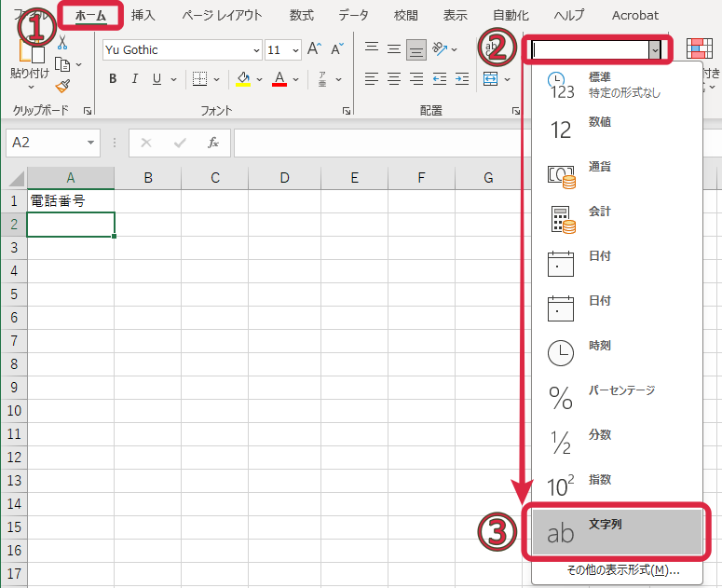The width and height of the screenshot is (722, 588).
Task: Apply the yellow Fill Color
Action: click(243, 78)
